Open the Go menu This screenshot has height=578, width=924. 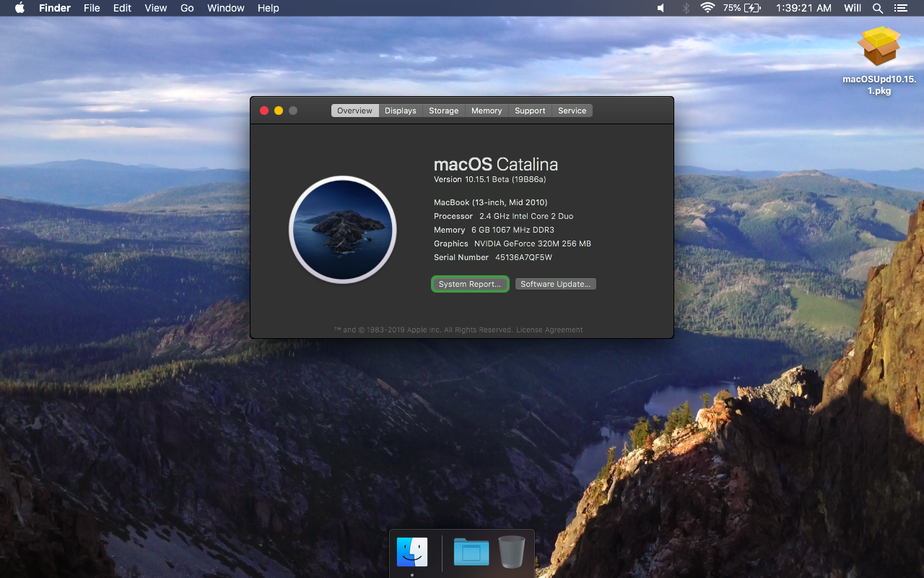(187, 8)
